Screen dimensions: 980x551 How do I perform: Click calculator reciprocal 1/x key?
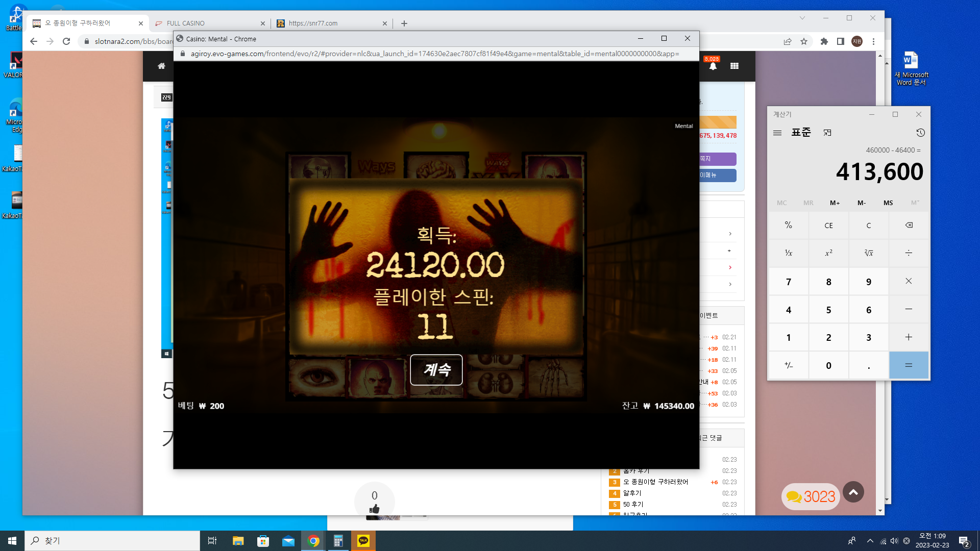pyautogui.click(x=789, y=253)
